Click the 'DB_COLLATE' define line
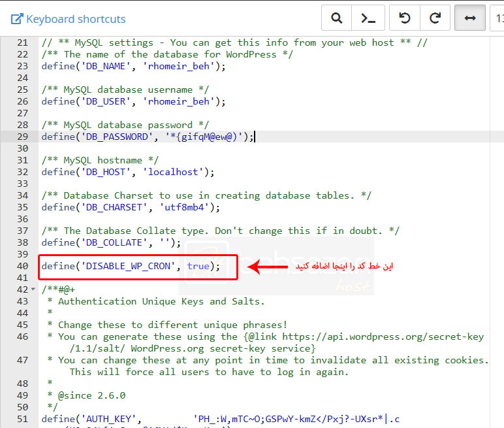Image resolution: width=504 pixels, height=428 pixels. coord(111,242)
